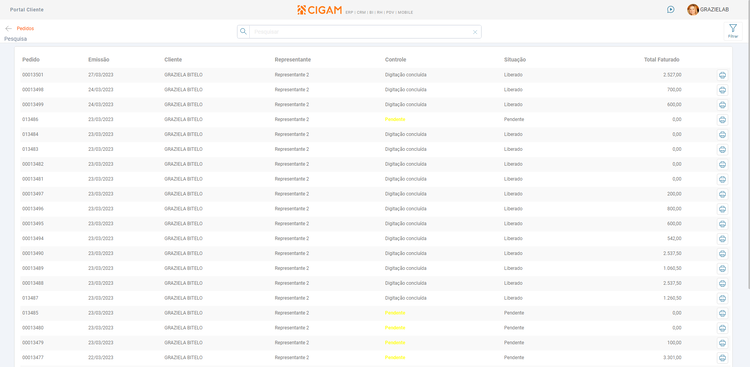Click yellow Pendente in order 013486 row
The height and width of the screenshot is (367, 750).
tap(395, 120)
